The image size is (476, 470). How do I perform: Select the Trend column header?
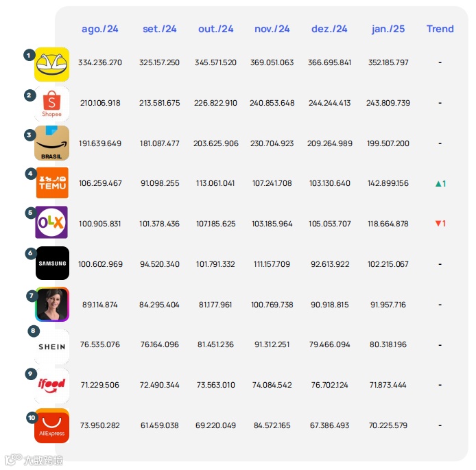click(440, 29)
